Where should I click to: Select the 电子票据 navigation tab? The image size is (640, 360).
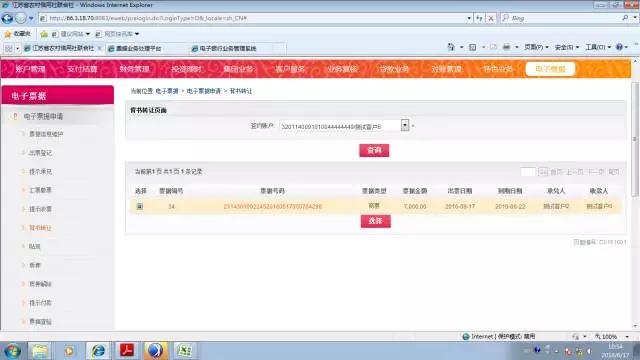[x=550, y=69]
